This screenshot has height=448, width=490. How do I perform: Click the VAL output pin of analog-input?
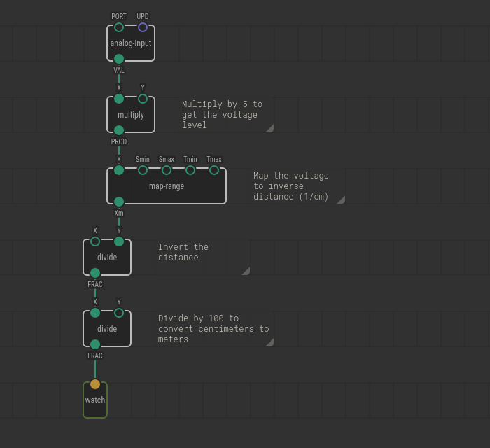(x=119, y=59)
